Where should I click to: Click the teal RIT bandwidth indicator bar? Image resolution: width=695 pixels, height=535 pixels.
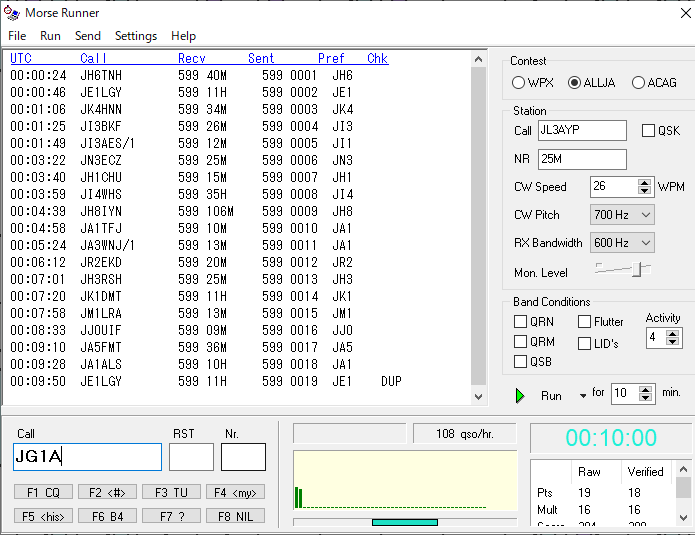(405, 523)
